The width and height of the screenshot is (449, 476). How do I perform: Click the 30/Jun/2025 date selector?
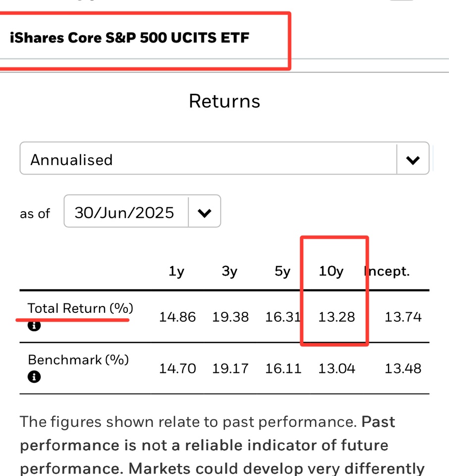coord(142,211)
